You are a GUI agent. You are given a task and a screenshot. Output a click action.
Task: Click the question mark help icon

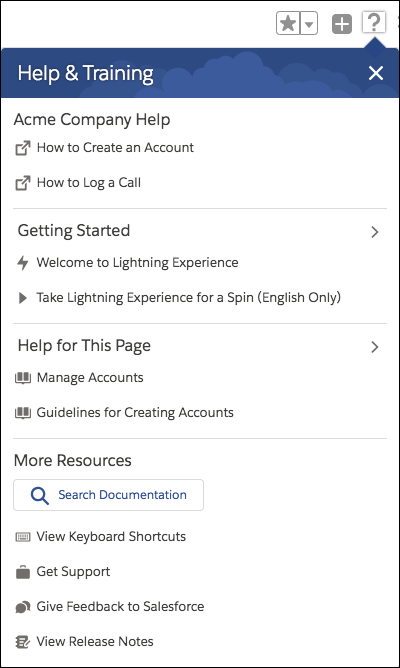coord(374,22)
